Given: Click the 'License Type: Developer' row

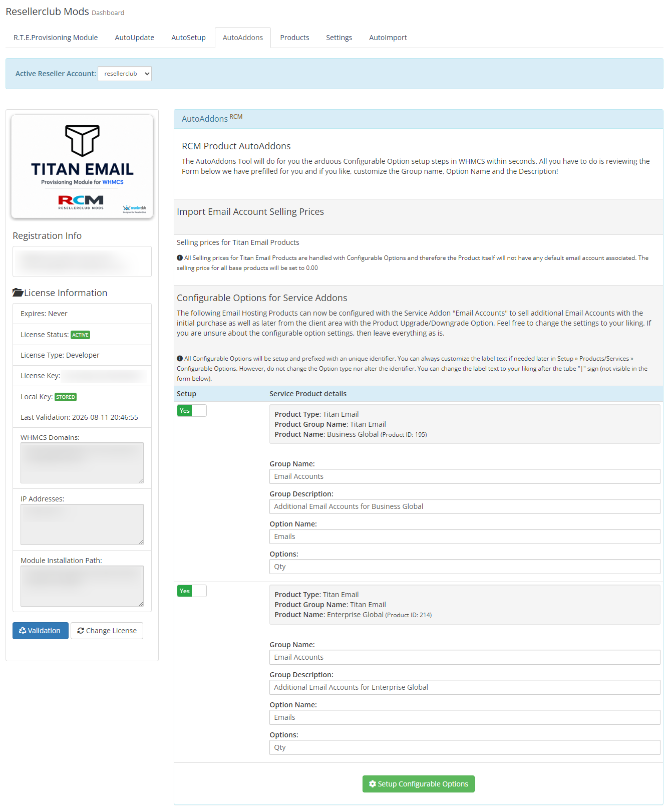Looking at the screenshot, I should [82, 355].
